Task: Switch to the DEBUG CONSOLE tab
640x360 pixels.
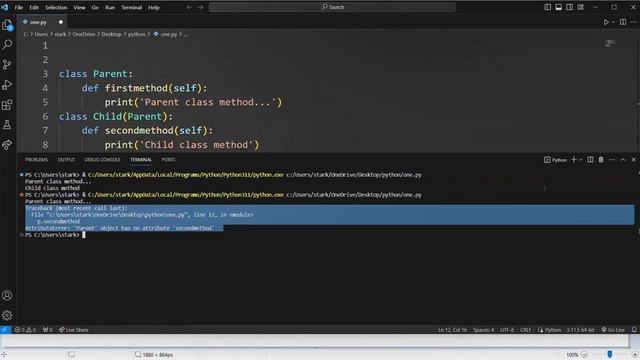Action: [x=102, y=160]
